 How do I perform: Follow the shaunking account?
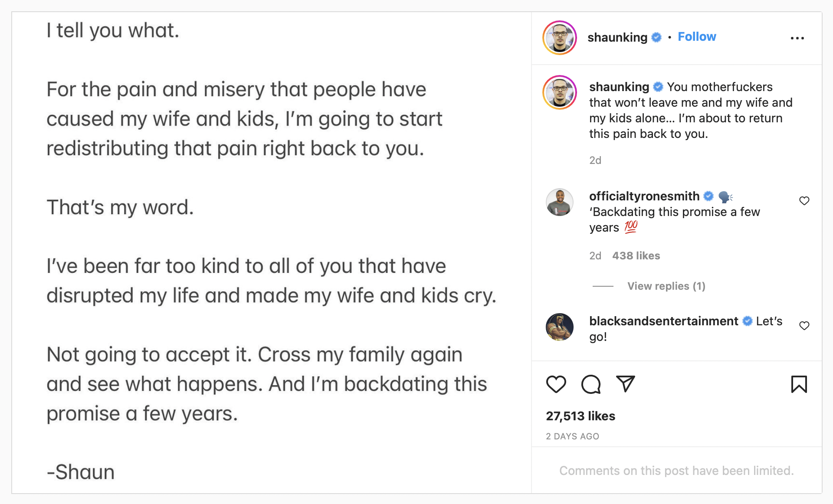coord(697,37)
